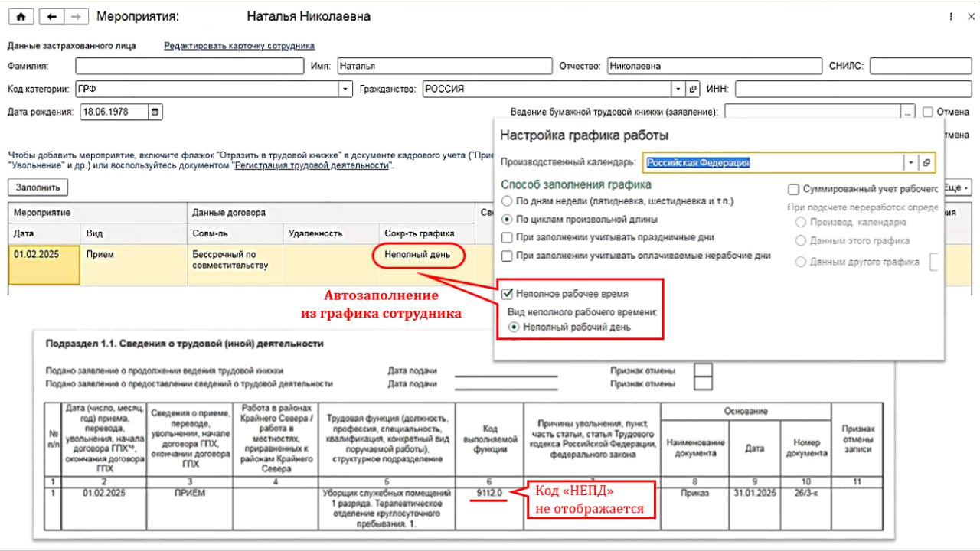Enable Суммированный учет рабочего времени checkbox
980x551 pixels.
[794, 189]
